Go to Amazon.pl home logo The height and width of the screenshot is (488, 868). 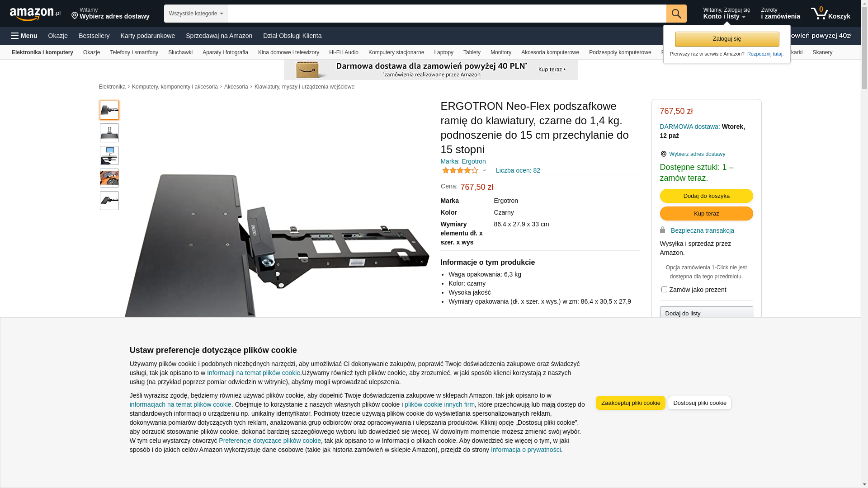35,14
